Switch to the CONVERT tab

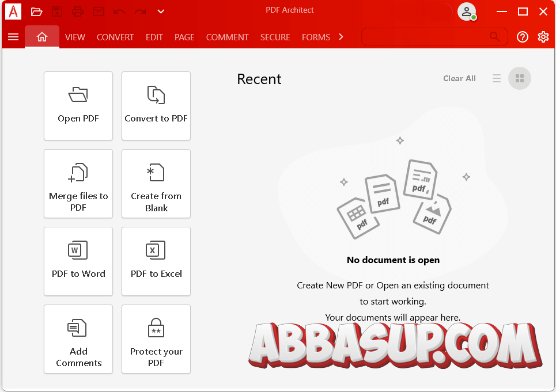115,37
